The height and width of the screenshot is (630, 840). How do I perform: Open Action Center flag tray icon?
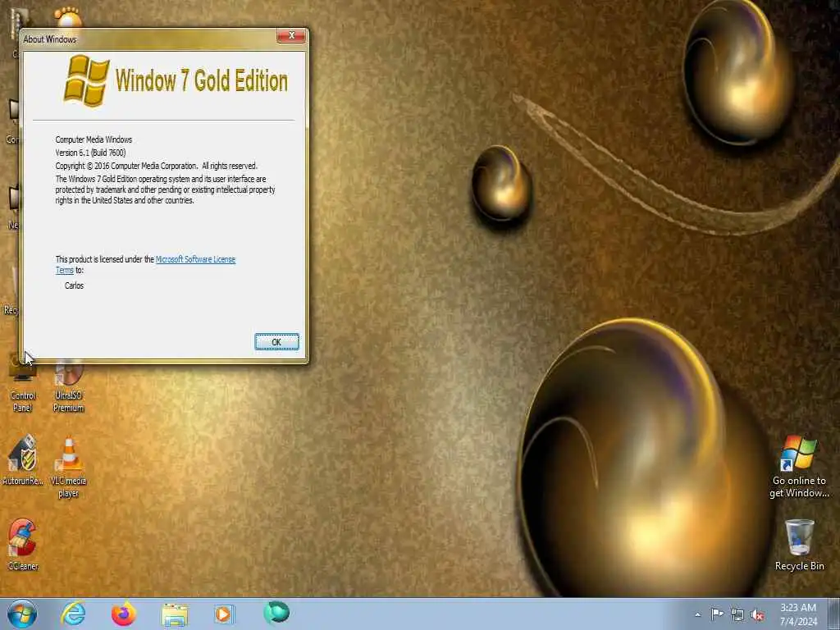click(x=717, y=614)
